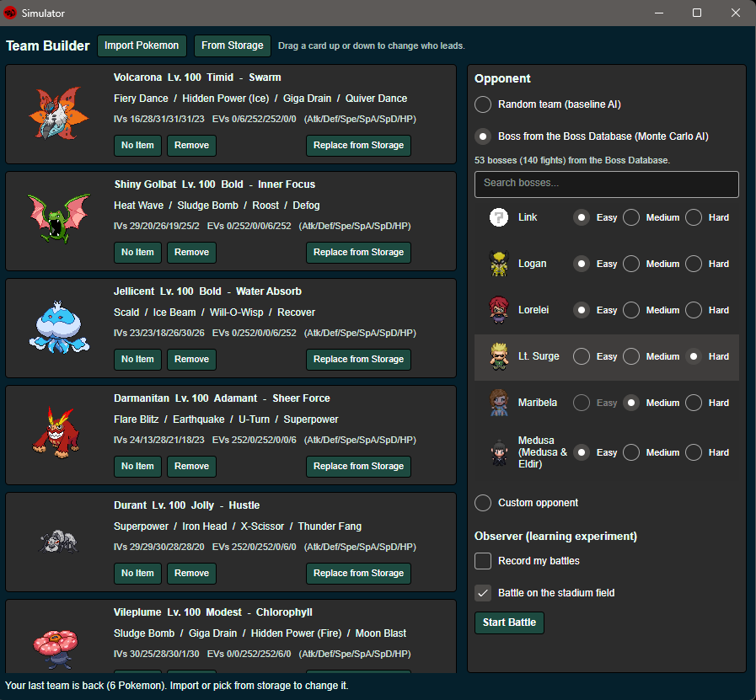Screen dimensions: 756x700
Task: Click the Darmanitan Adamant Sheer Force title
Action: point(222,398)
